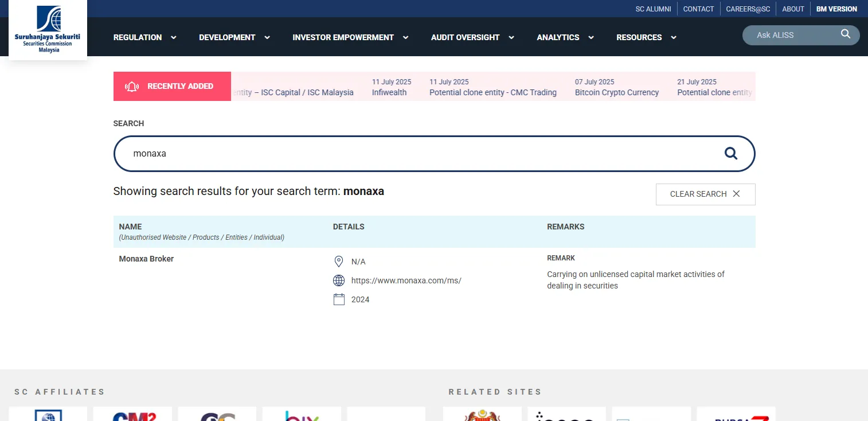Click the NAME column header

(130, 227)
